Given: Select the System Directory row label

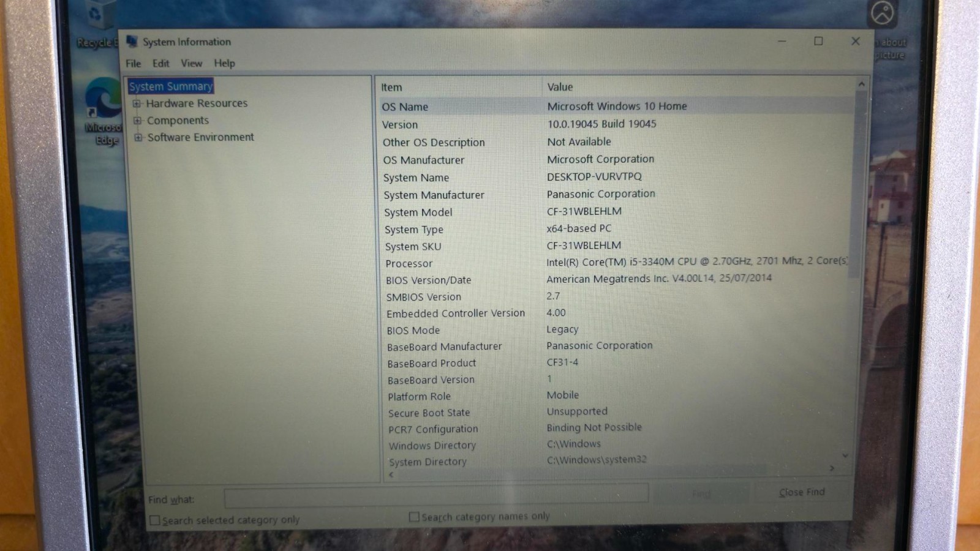Looking at the screenshot, I should click(x=428, y=462).
